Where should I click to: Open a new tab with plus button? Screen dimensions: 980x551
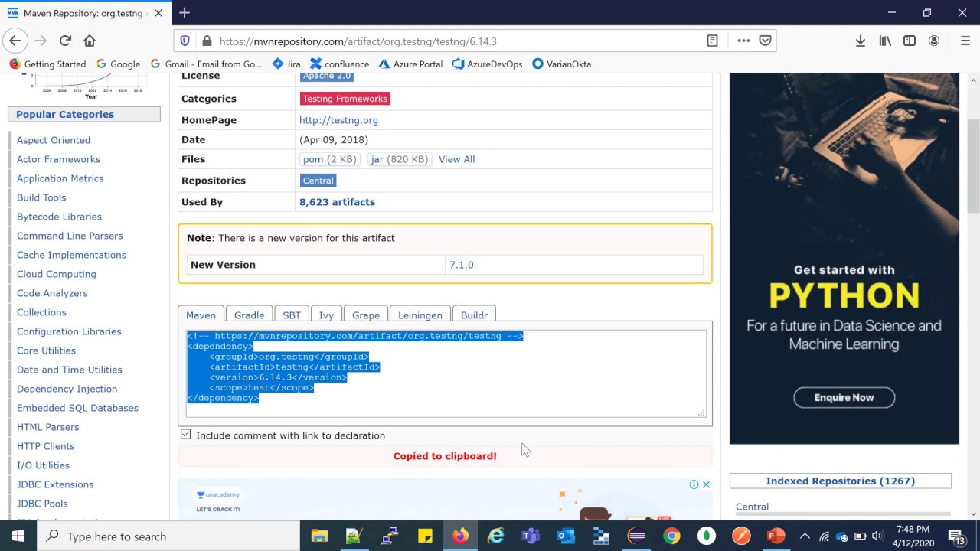point(185,13)
